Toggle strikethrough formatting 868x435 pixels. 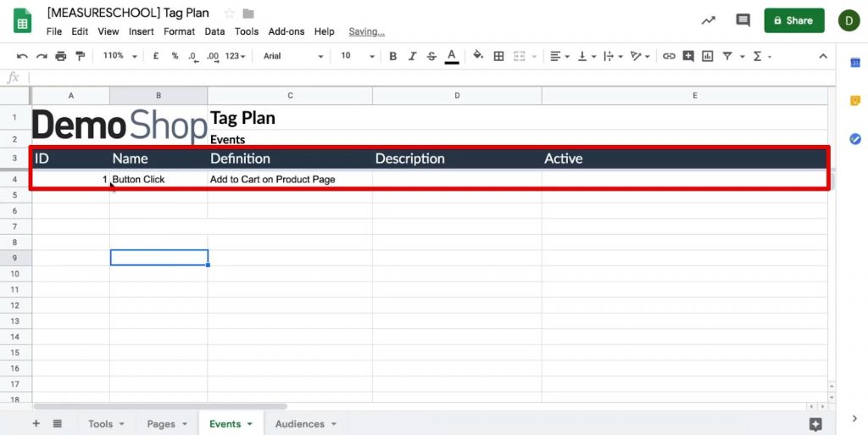431,56
